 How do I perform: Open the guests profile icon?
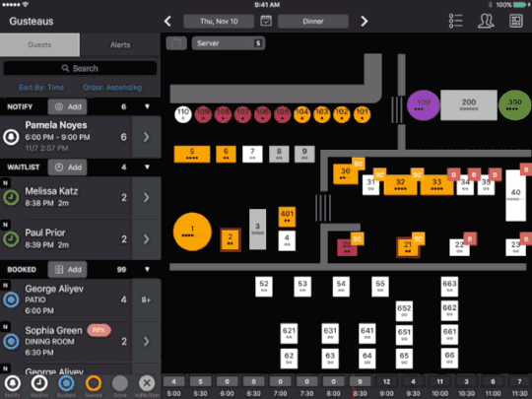coord(486,21)
